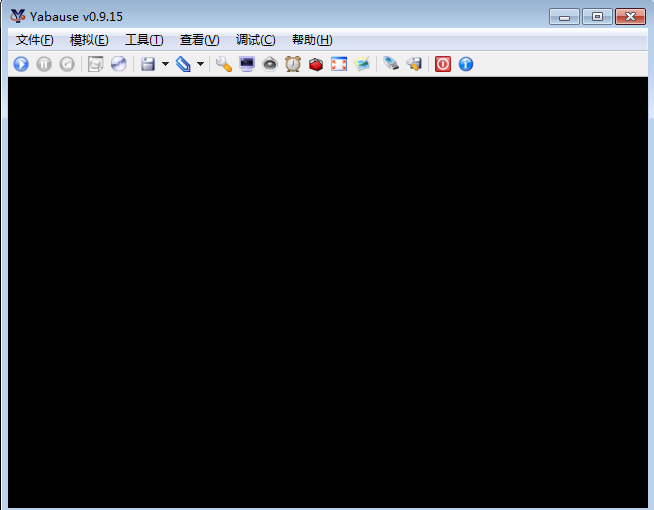Click the red cube toolbar icon
The width and height of the screenshot is (654, 510).
(x=316, y=64)
